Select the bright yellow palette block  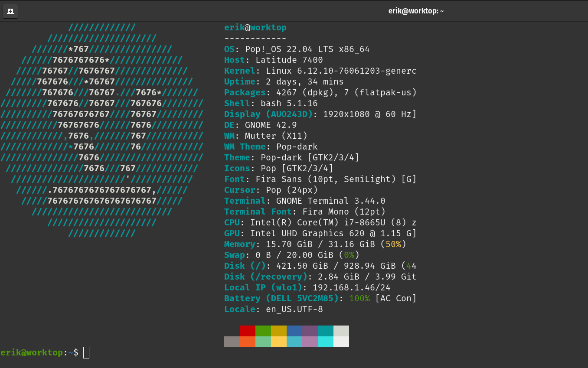279,342
